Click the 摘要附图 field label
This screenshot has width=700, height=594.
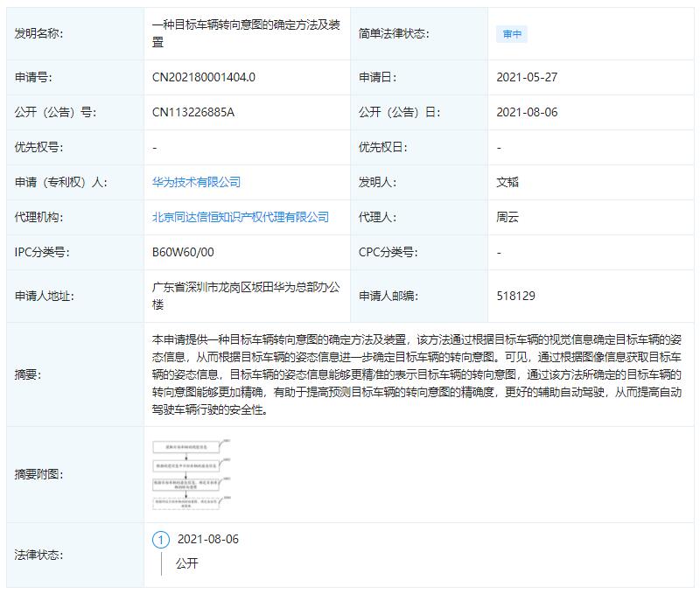point(37,473)
